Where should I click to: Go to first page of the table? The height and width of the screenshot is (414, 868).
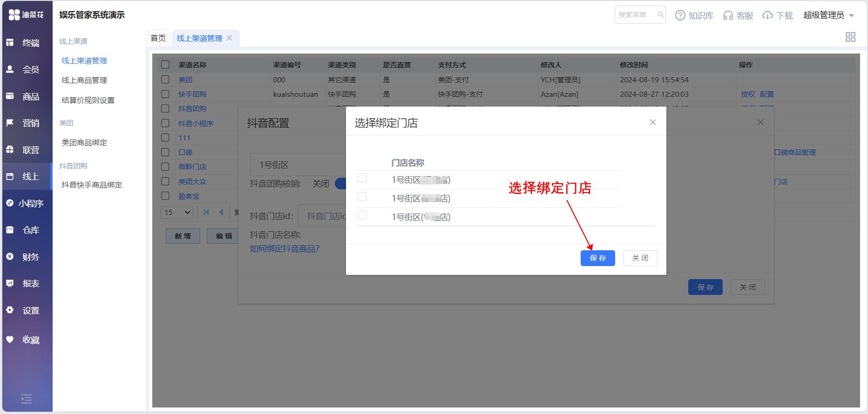(206, 212)
